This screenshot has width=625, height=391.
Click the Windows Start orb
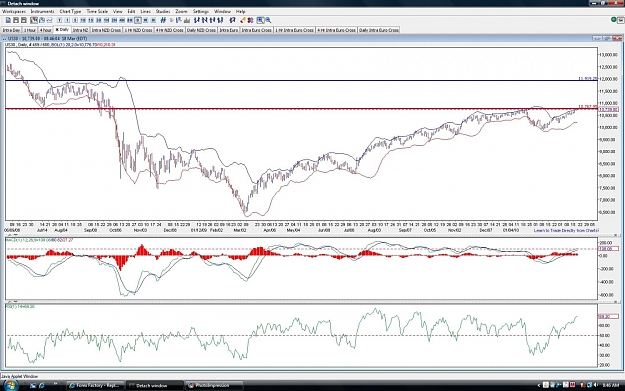(10, 385)
